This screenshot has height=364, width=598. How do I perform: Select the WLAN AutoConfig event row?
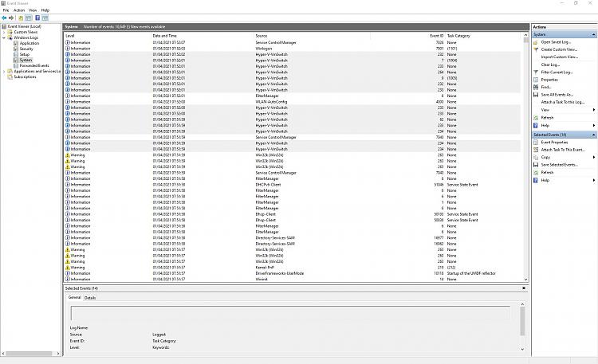click(293, 102)
